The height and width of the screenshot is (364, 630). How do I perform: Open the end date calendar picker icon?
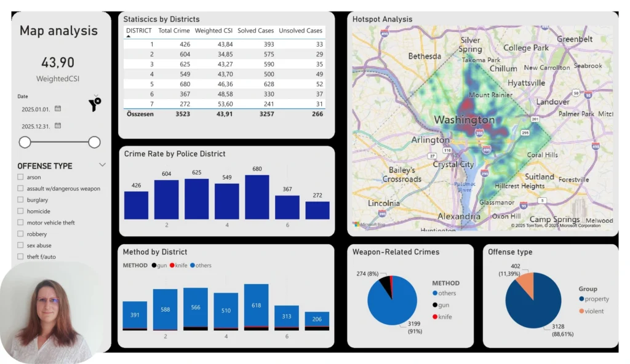pos(58,125)
